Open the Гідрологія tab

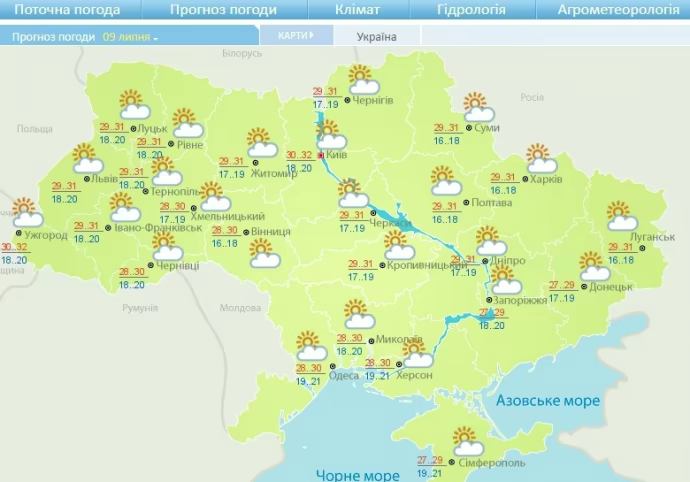coord(471,10)
